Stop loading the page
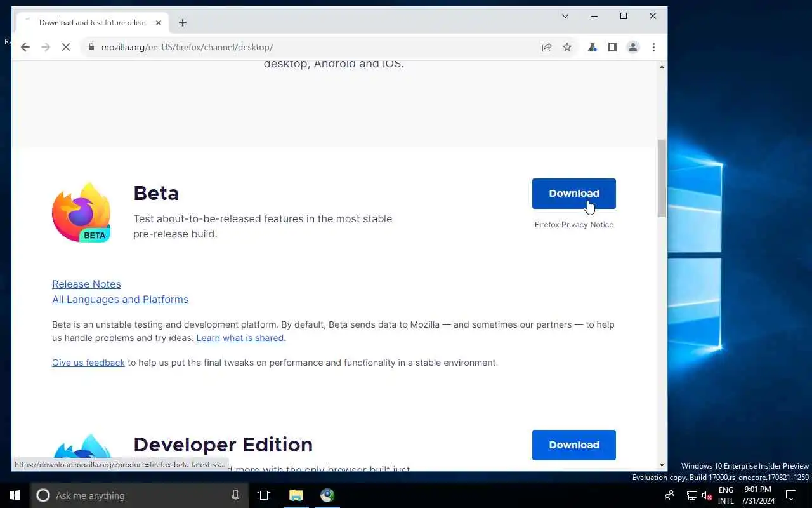812x508 pixels. [x=66, y=47]
